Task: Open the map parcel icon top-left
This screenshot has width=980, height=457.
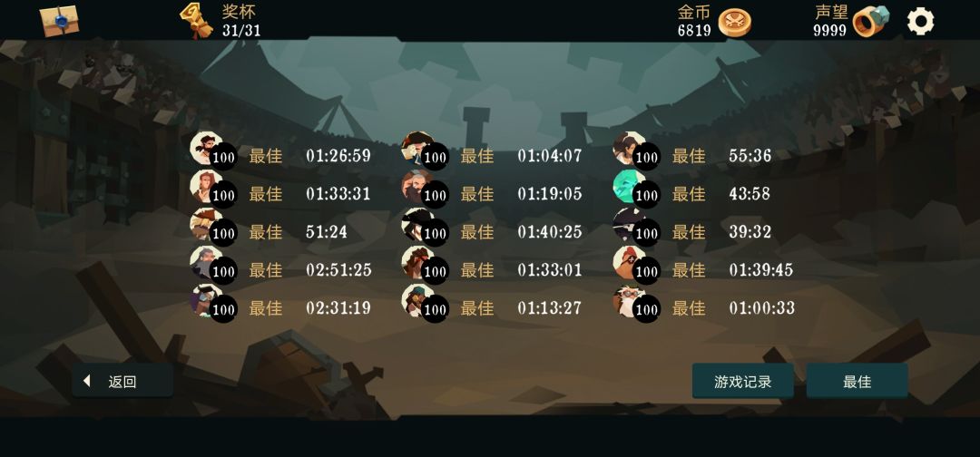Action: pos(59,21)
